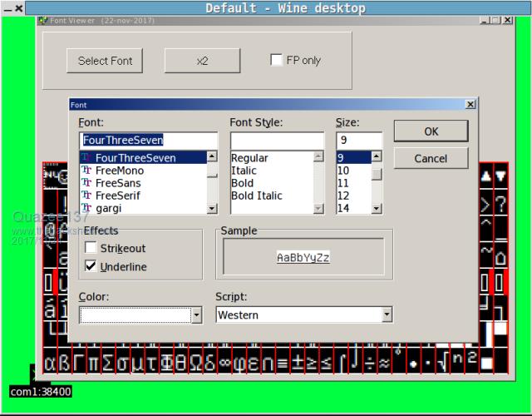Choose Bold Italic font style

pyautogui.click(x=256, y=196)
